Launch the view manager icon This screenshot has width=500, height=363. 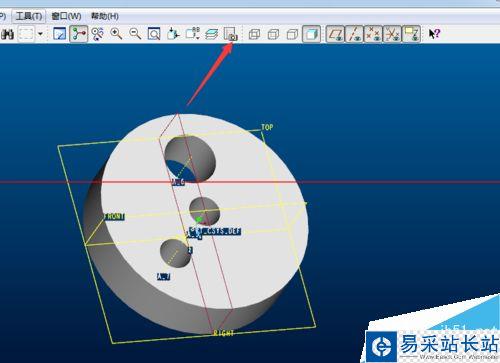point(231,34)
